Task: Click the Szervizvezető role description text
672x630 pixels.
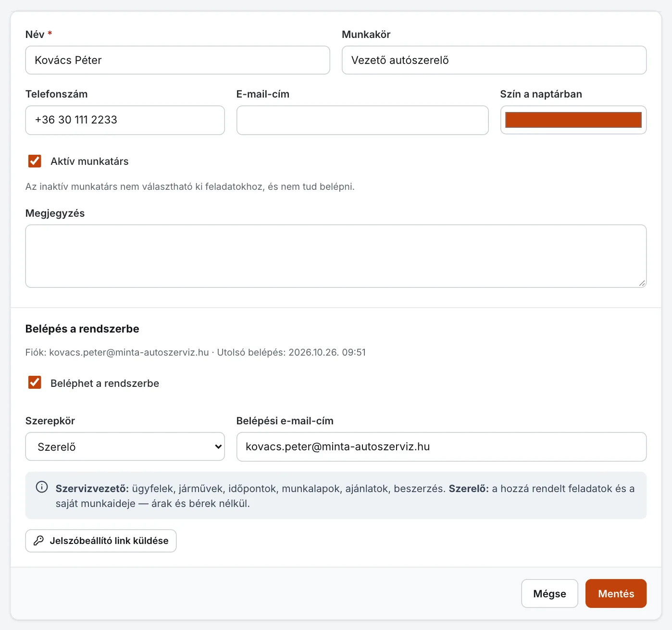Action: 345,496
